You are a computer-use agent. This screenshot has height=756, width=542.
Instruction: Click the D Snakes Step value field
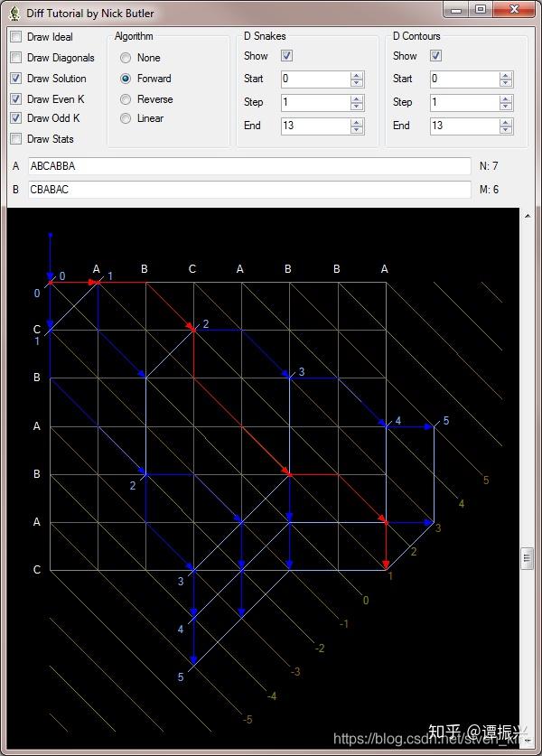315,102
